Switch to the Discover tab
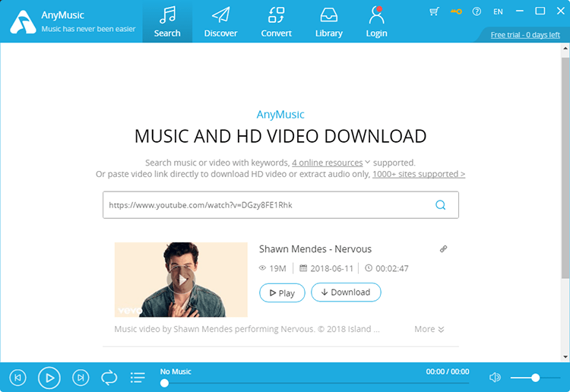Screen dimensions: 570x392 [220, 21]
